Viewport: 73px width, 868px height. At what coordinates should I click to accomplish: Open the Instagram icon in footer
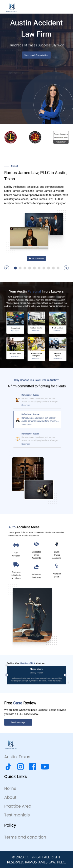[20, 767]
